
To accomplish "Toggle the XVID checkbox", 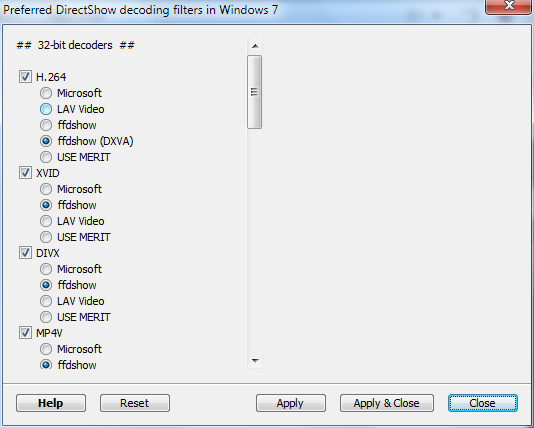I will click(25, 173).
